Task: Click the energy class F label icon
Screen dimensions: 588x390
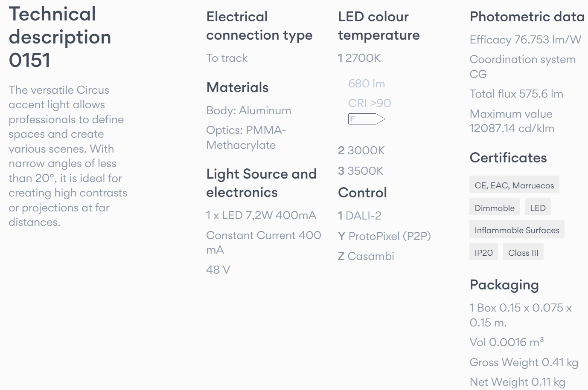Action: pos(366,119)
